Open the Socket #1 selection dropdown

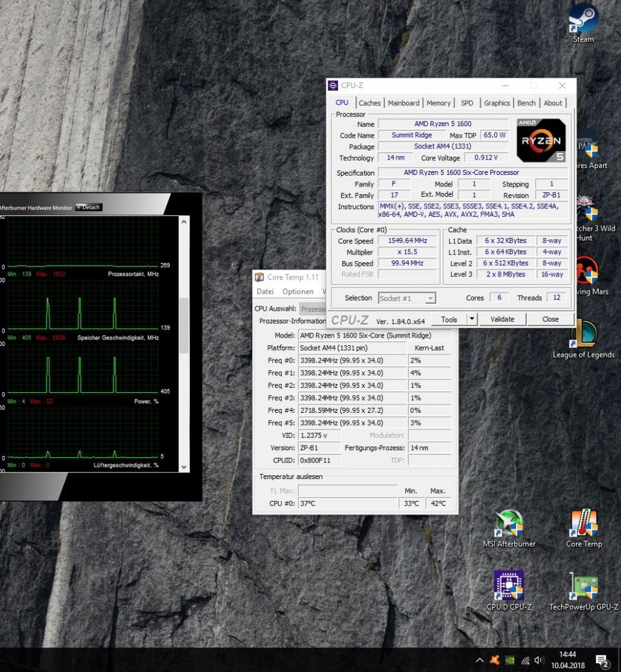point(407,298)
